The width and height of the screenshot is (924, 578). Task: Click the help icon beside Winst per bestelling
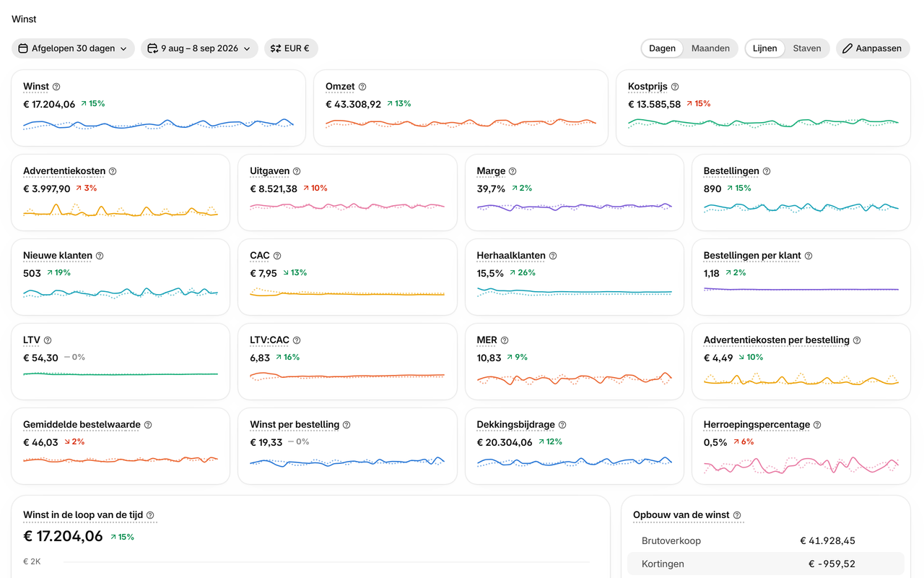pyautogui.click(x=346, y=425)
